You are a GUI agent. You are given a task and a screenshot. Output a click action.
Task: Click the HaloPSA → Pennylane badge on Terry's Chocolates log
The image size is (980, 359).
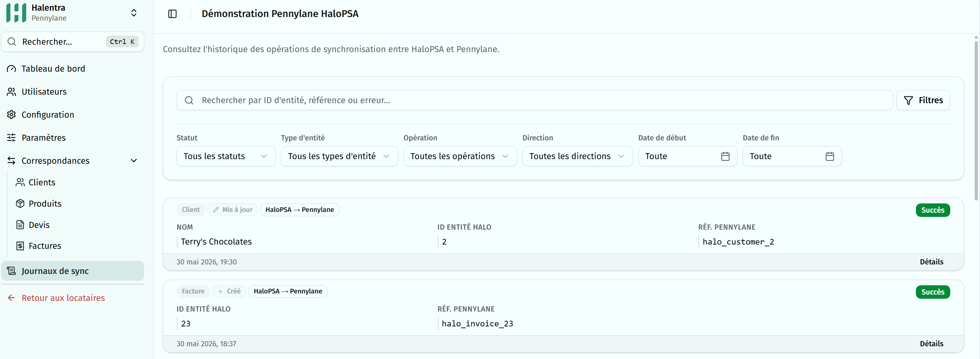click(x=300, y=210)
